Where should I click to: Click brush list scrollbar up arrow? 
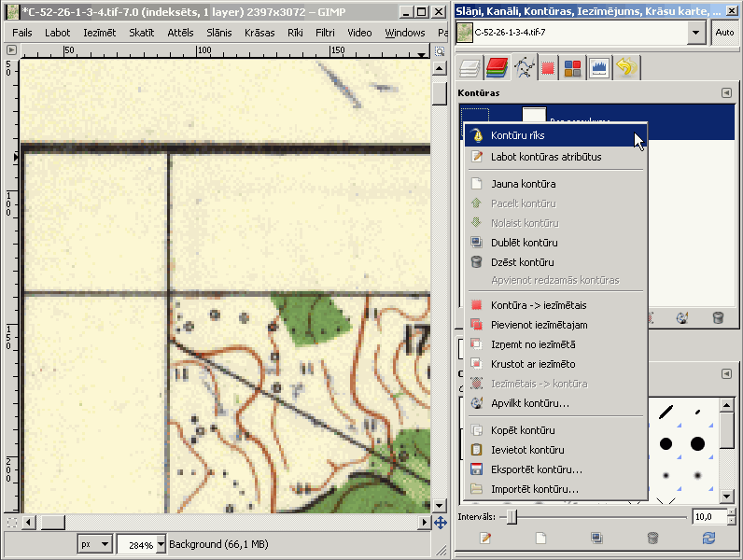pyautogui.click(x=726, y=405)
